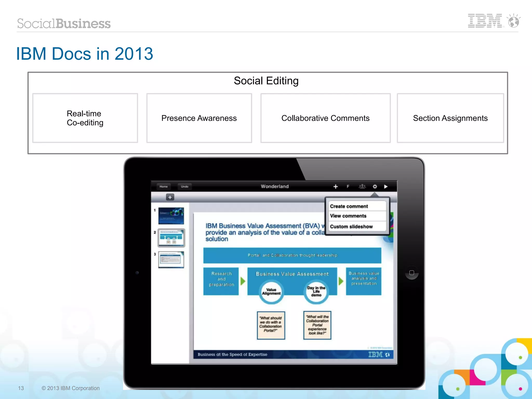Click the Real-time Co-editing box
Image resolution: width=532 pixels, height=399 pixels.
click(x=85, y=118)
